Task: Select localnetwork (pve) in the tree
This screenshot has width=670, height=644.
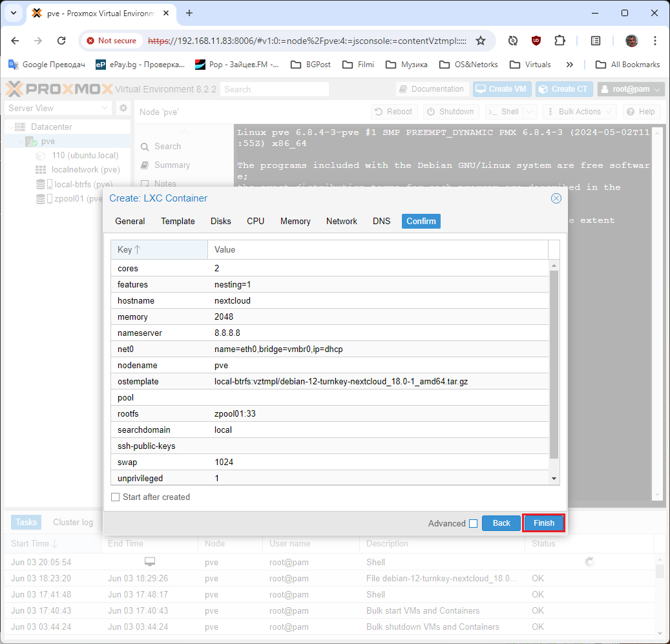Action: click(x=85, y=169)
